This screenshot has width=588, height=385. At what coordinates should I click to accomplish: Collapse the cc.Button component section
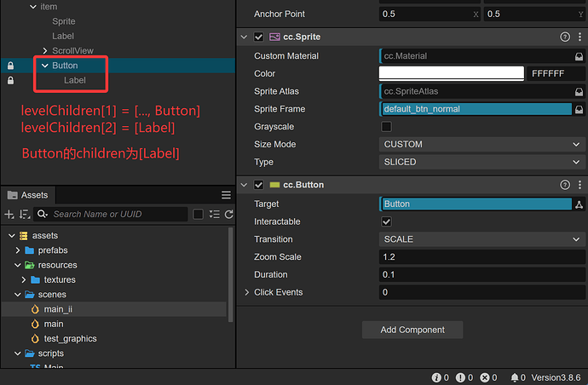coord(244,185)
